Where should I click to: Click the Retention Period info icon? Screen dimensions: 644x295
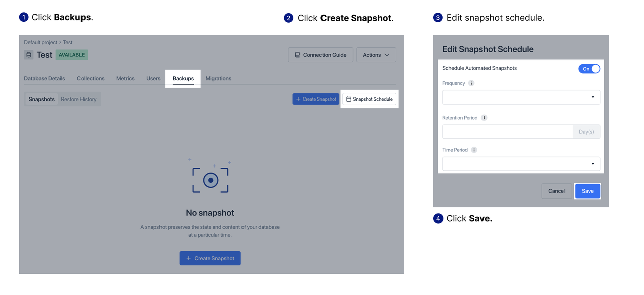(484, 118)
